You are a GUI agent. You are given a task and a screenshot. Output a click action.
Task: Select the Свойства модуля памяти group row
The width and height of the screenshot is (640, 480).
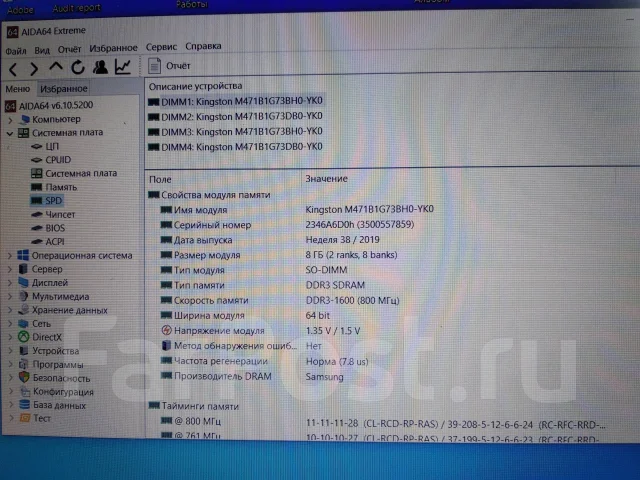click(209, 195)
